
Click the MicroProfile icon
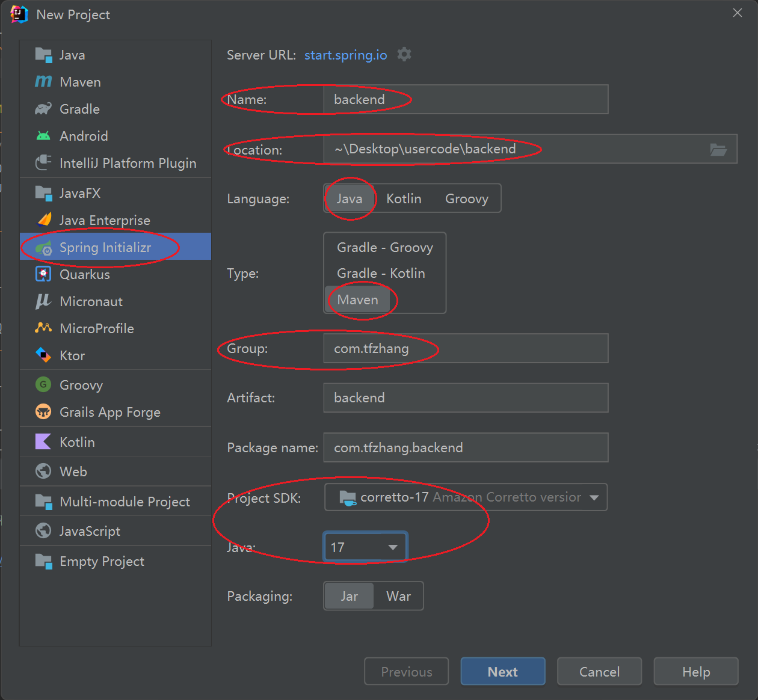tap(43, 328)
